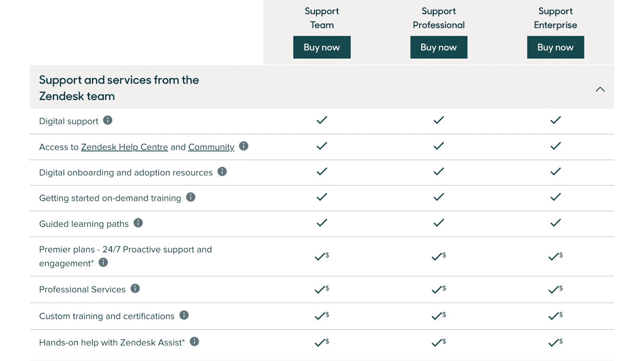Click Premier plans info icon
The image size is (644, 361).
click(x=103, y=262)
